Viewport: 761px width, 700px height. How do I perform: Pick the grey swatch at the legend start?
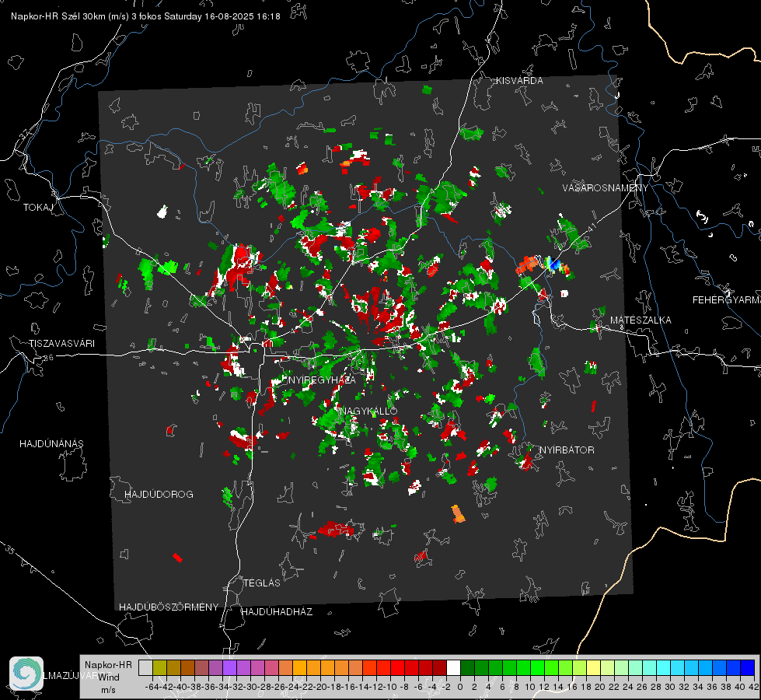pyautogui.click(x=145, y=667)
